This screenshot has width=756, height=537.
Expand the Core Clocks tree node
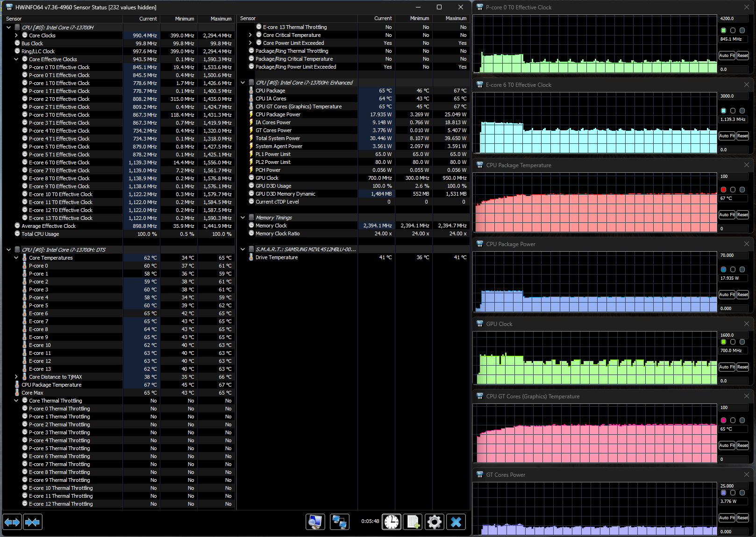[x=16, y=35]
